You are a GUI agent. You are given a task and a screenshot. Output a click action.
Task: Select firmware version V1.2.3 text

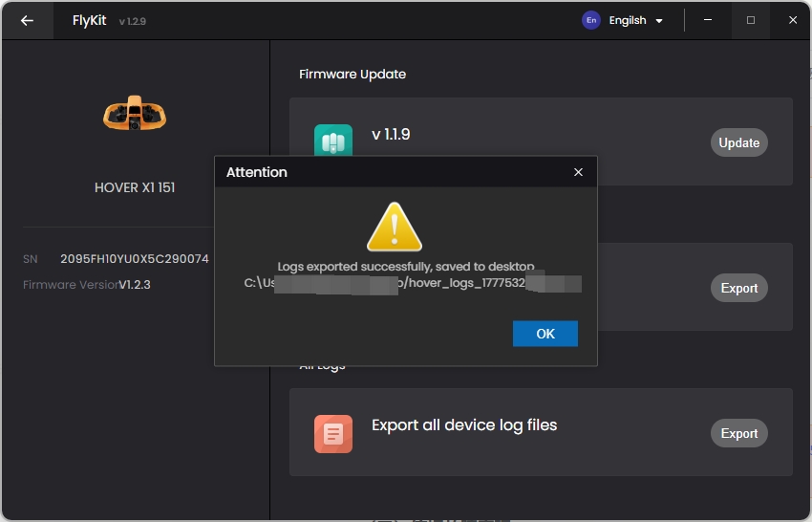tap(135, 285)
